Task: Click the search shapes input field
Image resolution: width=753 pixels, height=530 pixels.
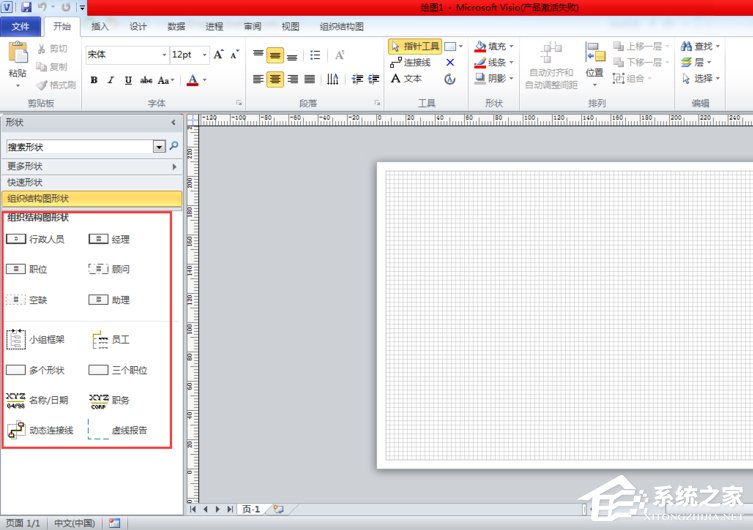Action: point(80,147)
